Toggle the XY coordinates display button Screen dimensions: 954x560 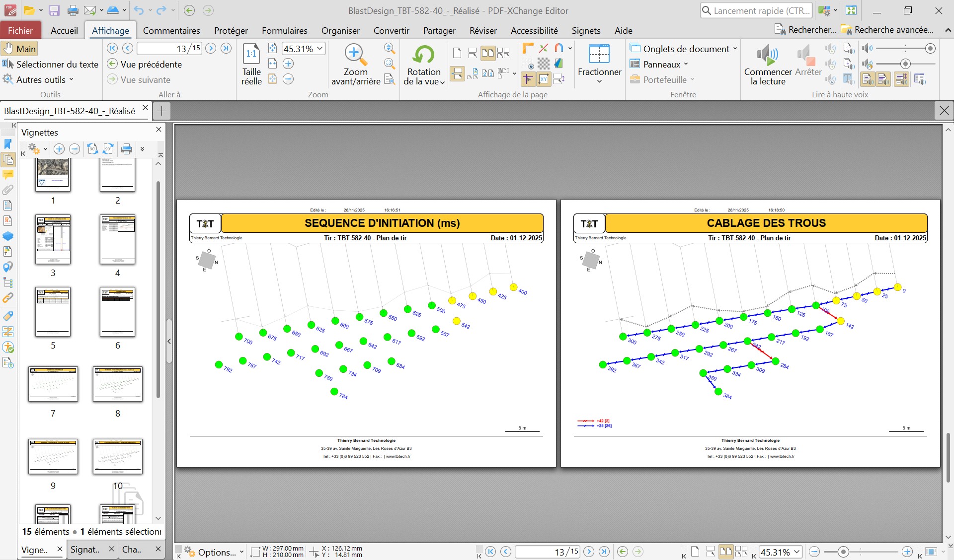[544, 79]
